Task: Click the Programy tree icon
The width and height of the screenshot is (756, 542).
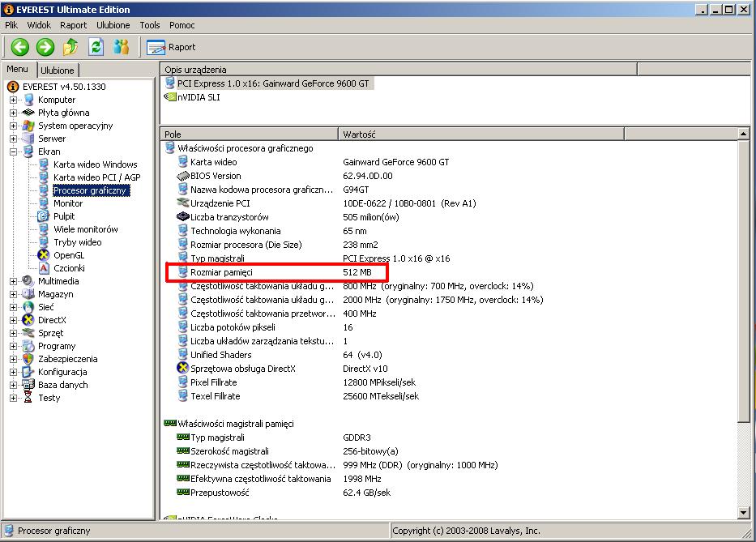Action: click(x=28, y=346)
